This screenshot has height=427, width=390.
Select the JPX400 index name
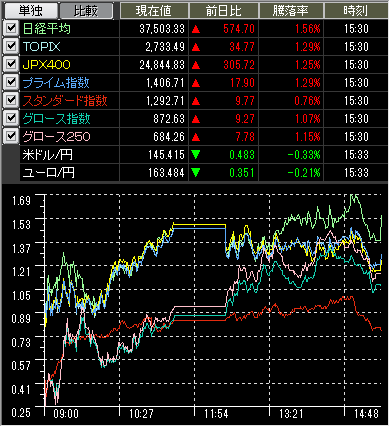(47, 65)
